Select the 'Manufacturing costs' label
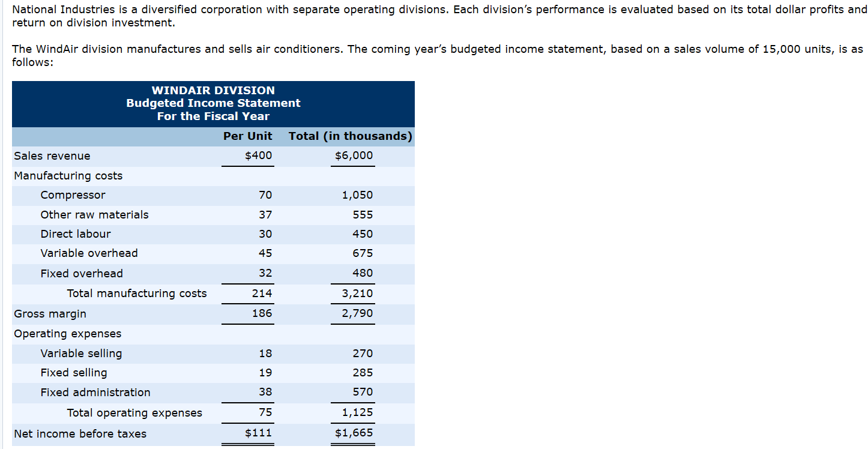Viewport: 868px width, 449px height. pyautogui.click(x=68, y=176)
